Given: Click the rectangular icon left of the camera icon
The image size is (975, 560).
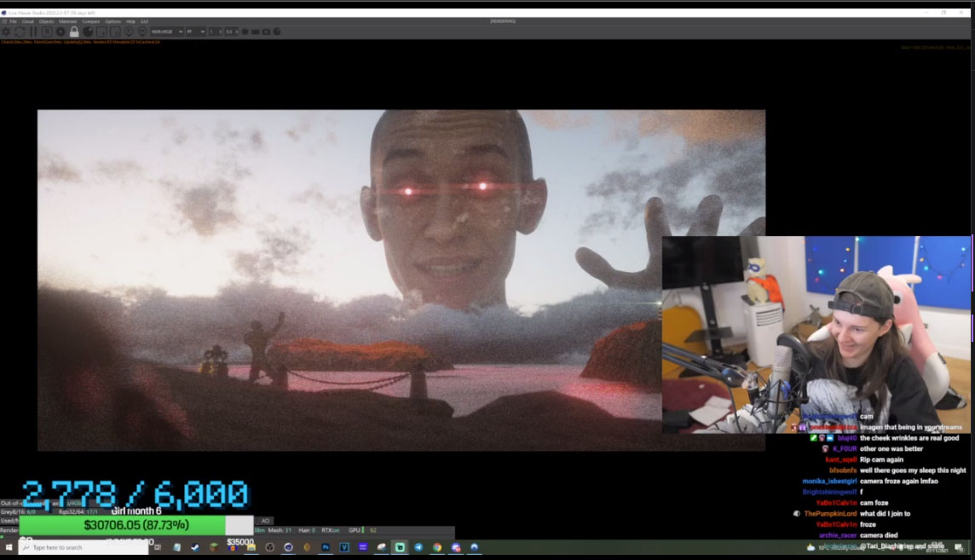Looking at the screenshot, I should click(256, 32).
